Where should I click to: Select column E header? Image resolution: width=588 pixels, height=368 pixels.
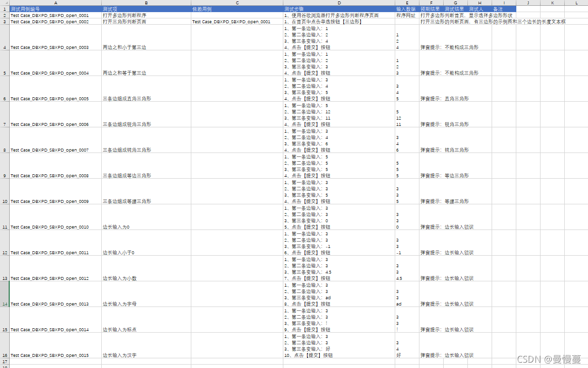407,3
